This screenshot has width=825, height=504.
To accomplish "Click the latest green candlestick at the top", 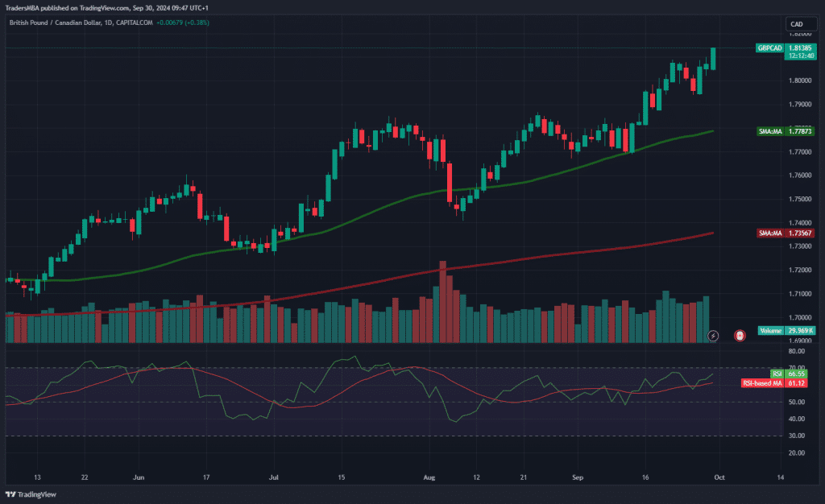I will pos(713,58).
